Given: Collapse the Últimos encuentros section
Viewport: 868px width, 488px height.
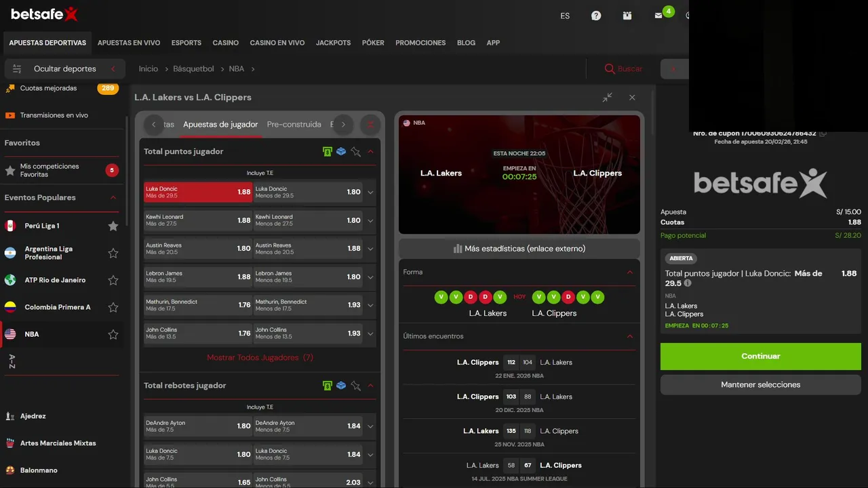Looking at the screenshot, I should coord(629,336).
